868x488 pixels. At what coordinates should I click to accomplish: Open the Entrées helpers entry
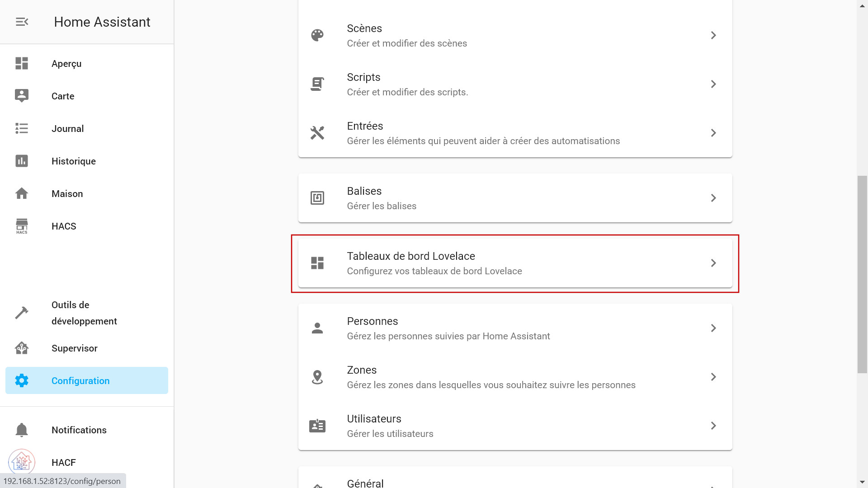(515, 133)
